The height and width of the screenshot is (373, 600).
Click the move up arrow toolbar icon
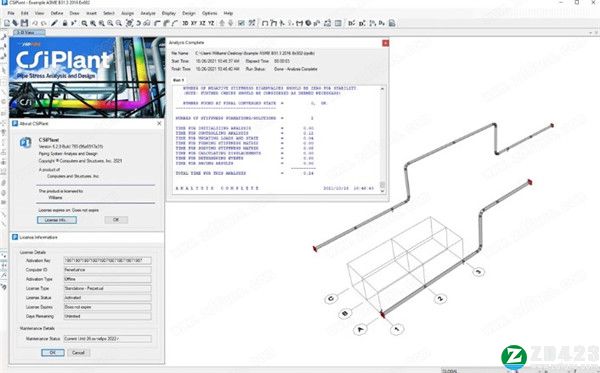tap(222, 23)
